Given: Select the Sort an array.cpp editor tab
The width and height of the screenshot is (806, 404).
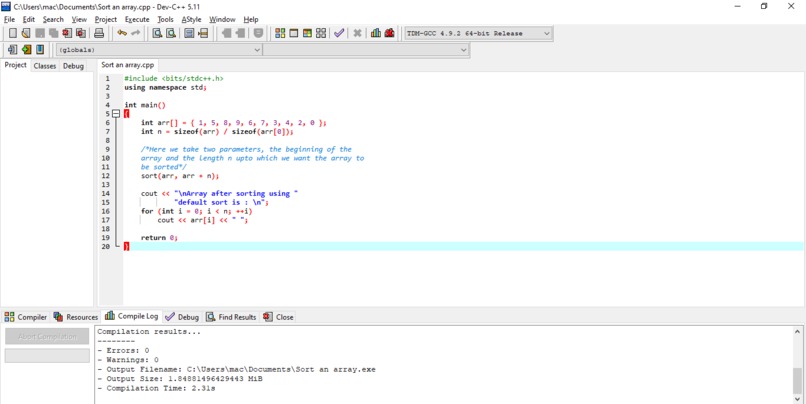Looking at the screenshot, I should pos(127,65).
